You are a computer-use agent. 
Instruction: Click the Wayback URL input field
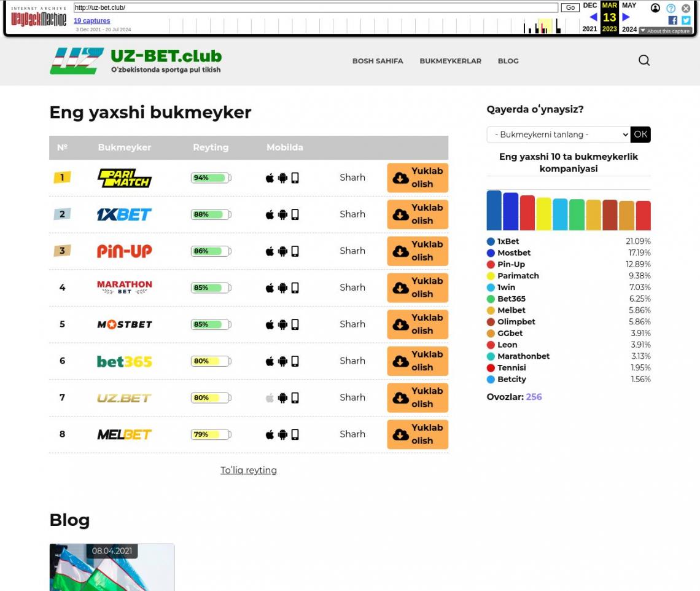(316, 7)
